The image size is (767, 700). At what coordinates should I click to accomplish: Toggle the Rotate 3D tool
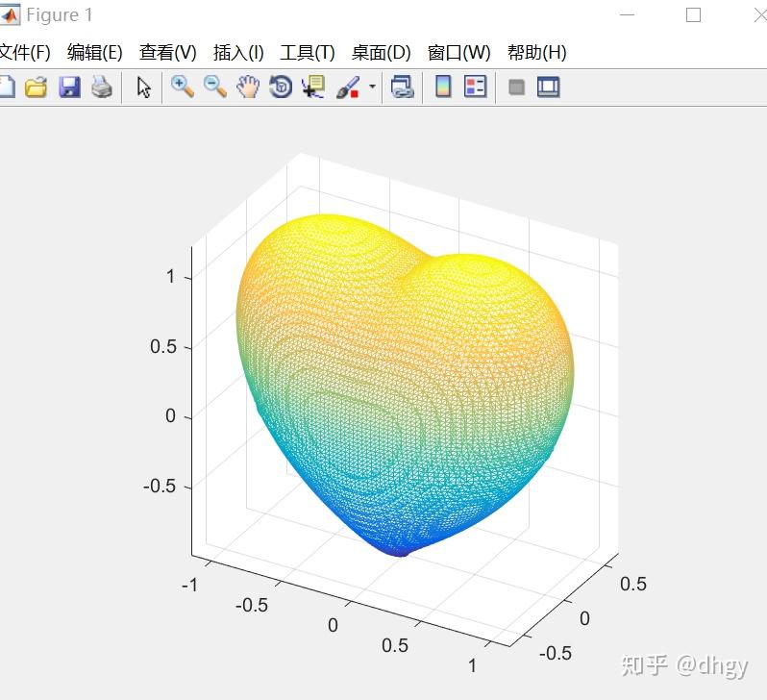282,87
